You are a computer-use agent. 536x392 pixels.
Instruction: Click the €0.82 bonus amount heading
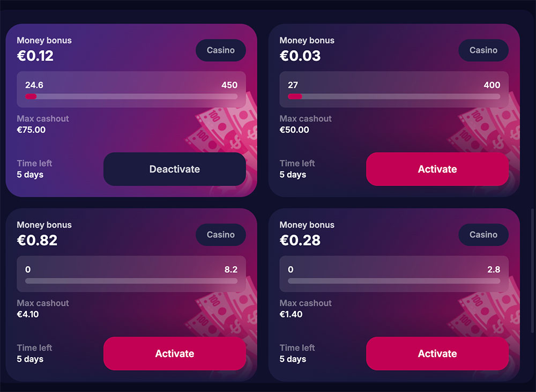37,240
